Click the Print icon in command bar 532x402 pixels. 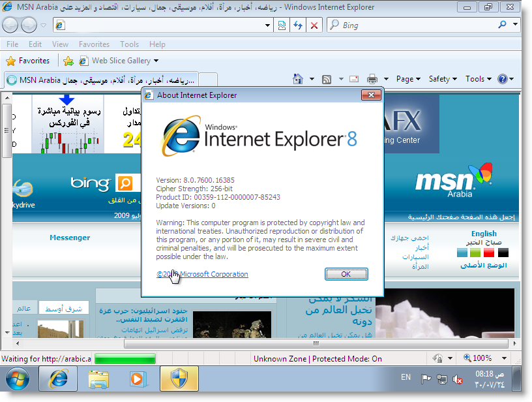pos(372,79)
